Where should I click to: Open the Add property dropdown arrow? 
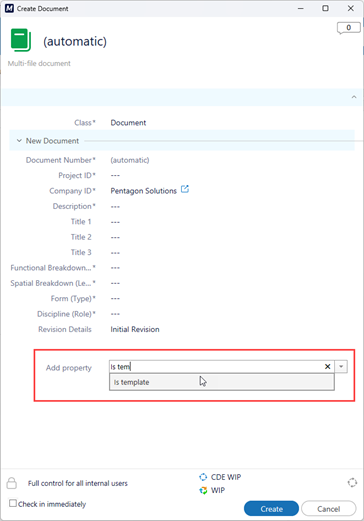(341, 367)
